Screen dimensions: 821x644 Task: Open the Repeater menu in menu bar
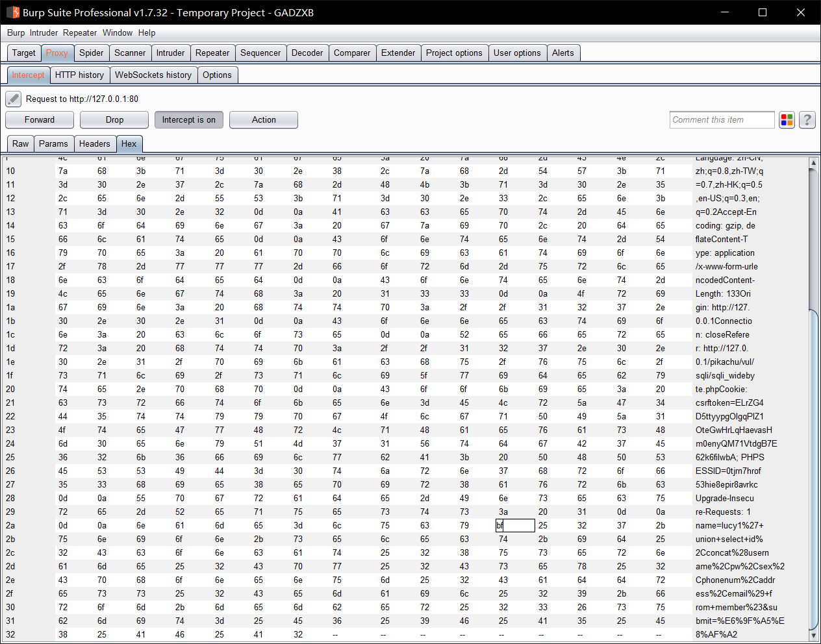[x=80, y=32]
